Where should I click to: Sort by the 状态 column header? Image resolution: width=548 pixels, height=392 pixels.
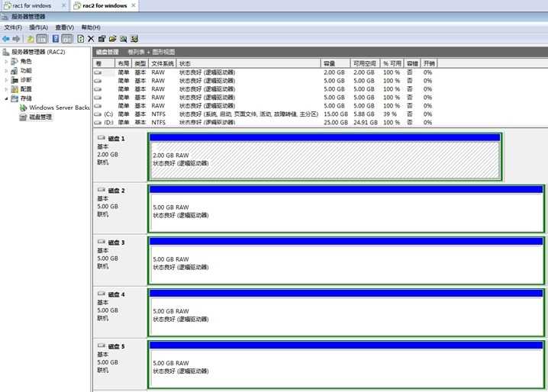pos(249,63)
